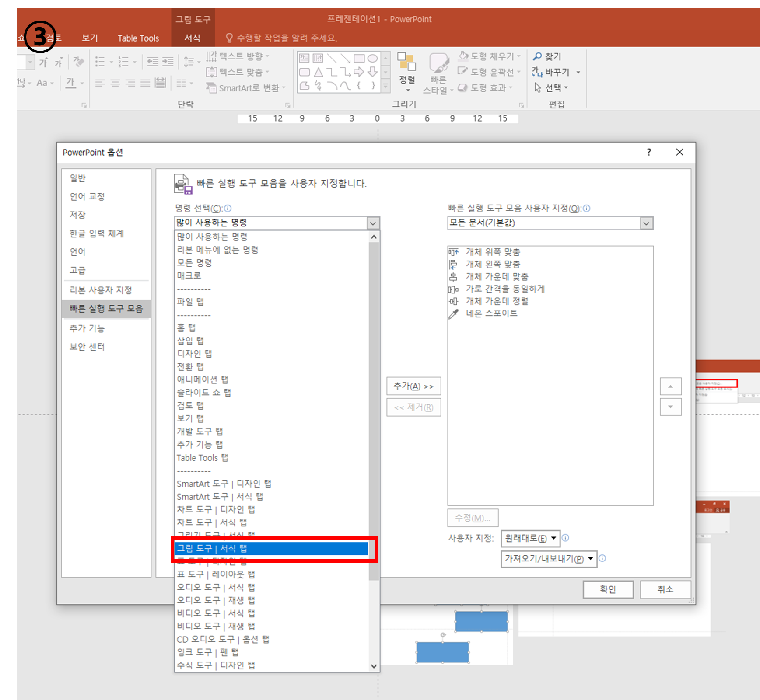Click the 취소 button

coord(665,589)
